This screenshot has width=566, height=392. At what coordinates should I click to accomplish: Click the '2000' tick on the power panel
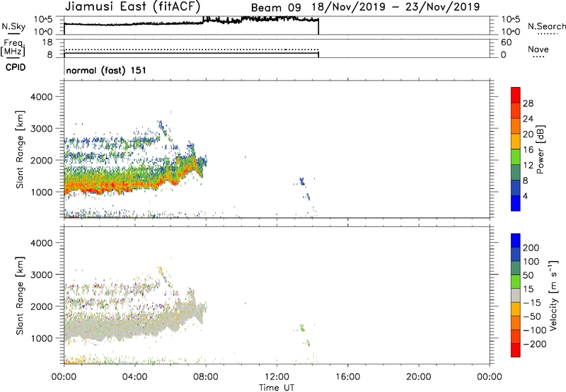(41, 161)
